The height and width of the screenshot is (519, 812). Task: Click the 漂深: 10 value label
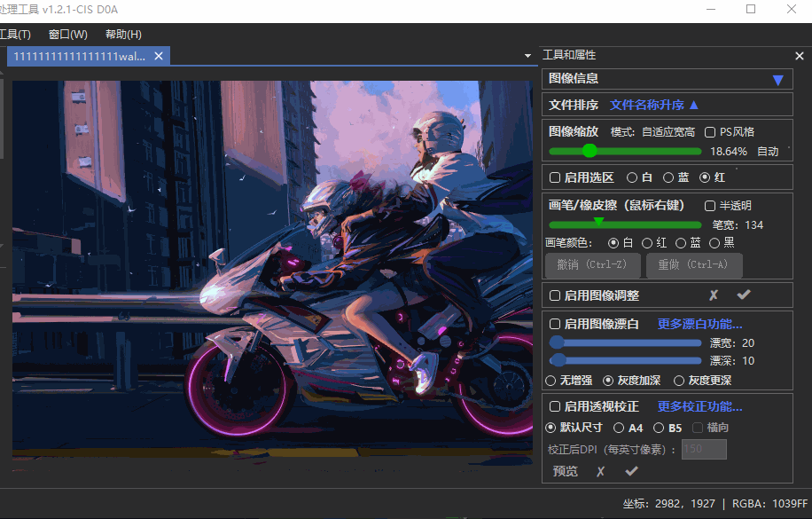pyautogui.click(x=731, y=360)
